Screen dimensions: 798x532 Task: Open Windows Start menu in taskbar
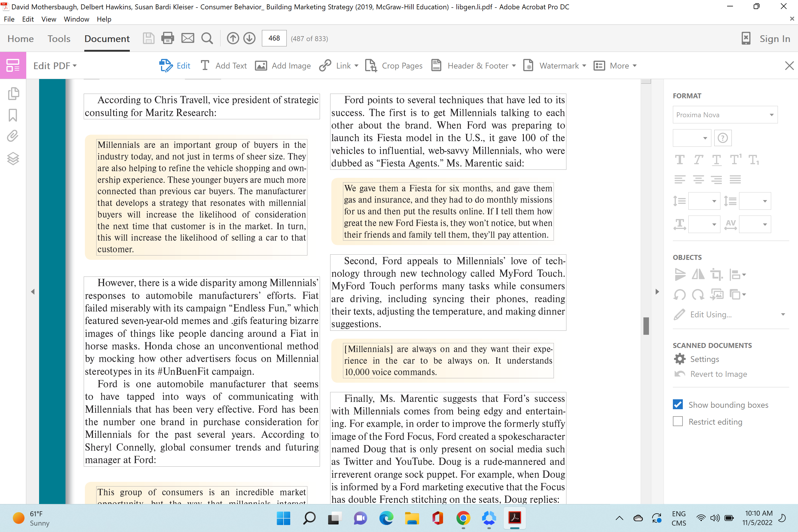pyautogui.click(x=283, y=518)
